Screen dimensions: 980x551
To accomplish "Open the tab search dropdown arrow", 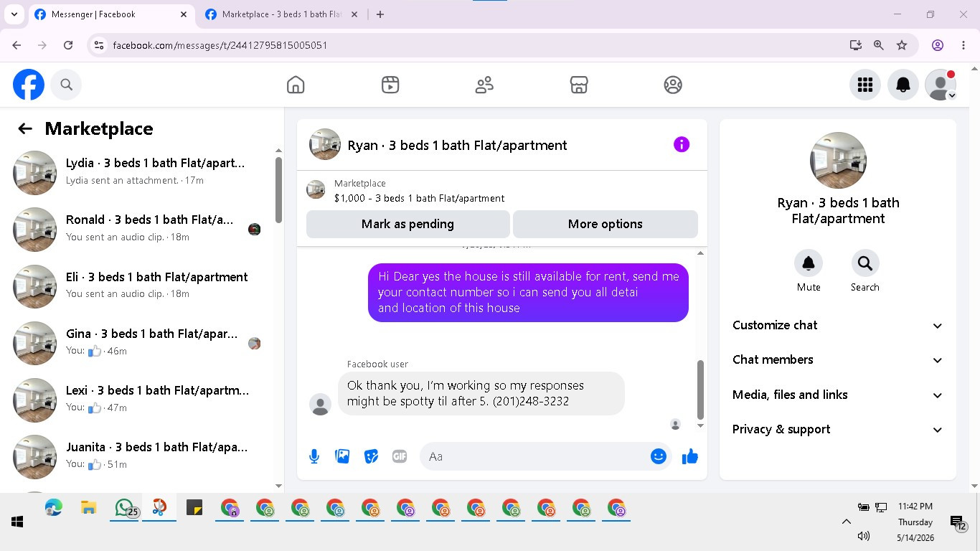I will [14, 14].
